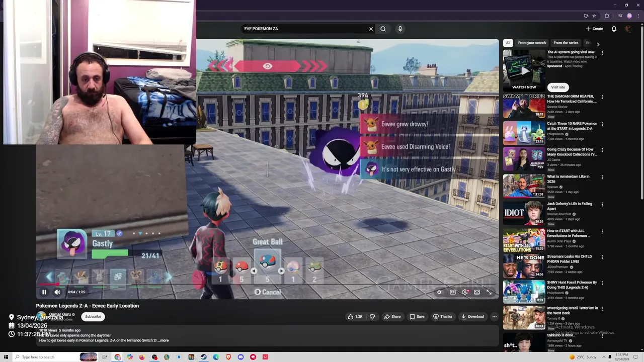Open options for What is Amsterdam Like video
This screenshot has width=644, height=362.
602,177
